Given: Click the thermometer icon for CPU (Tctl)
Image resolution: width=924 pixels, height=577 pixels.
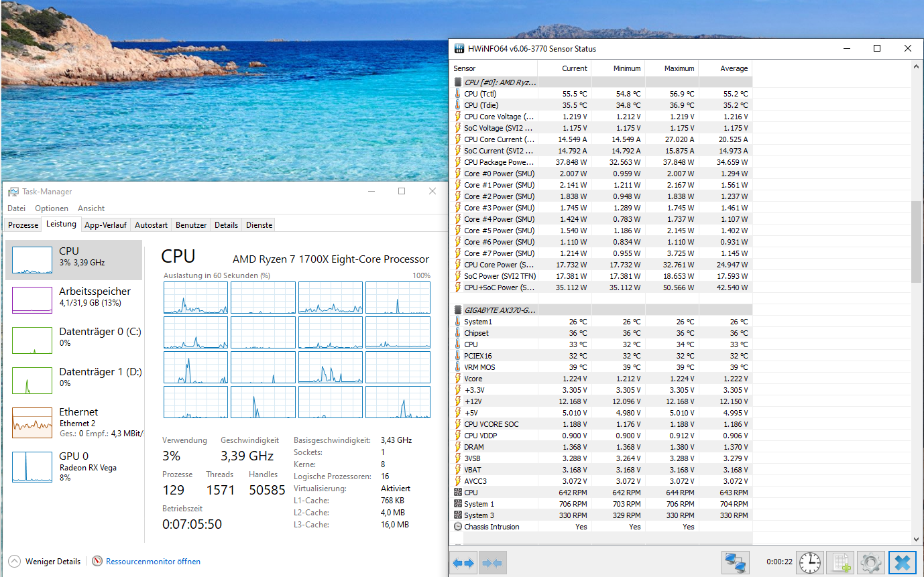Looking at the screenshot, I should pyautogui.click(x=458, y=94).
